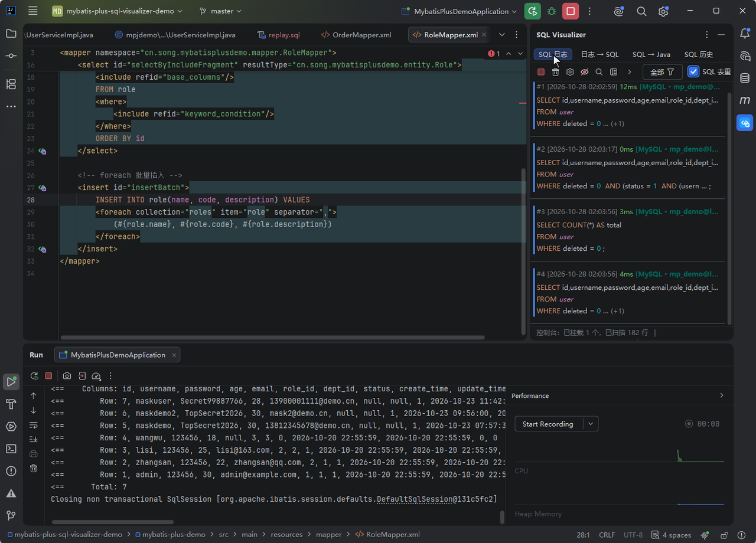
Task: Click the profiler speedometer icon in Run toolbar
Action: coord(96,376)
